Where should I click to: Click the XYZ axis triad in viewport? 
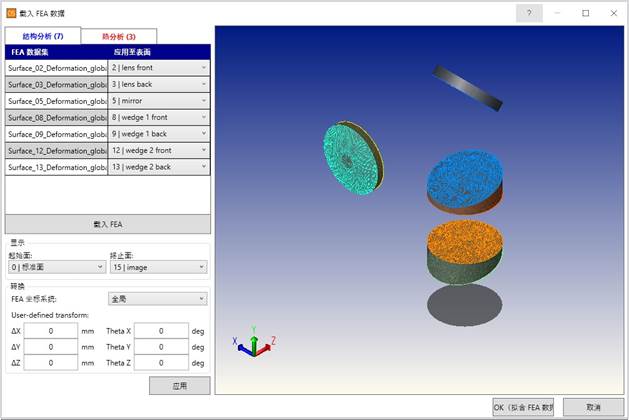[x=255, y=343]
